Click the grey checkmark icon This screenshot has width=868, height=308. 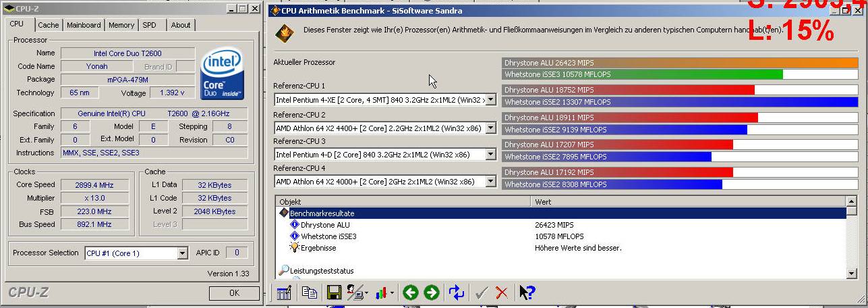tap(482, 292)
